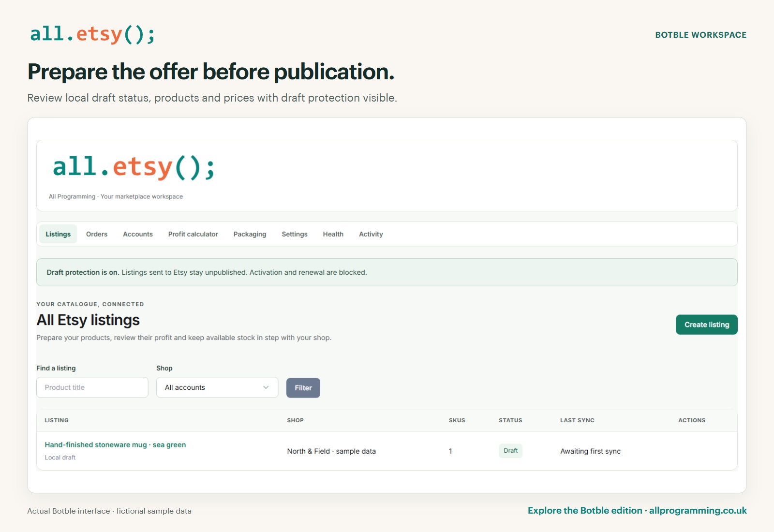Click the SKU count '1' cell
774x532 pixels.
point(450,451)
